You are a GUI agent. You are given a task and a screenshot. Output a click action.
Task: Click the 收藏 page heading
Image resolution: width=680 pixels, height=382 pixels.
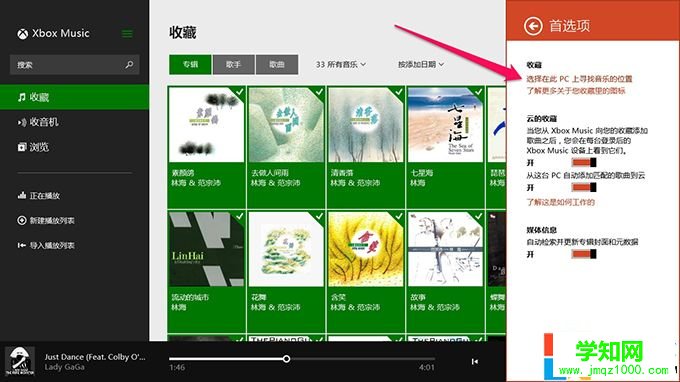tap(183, 33)
